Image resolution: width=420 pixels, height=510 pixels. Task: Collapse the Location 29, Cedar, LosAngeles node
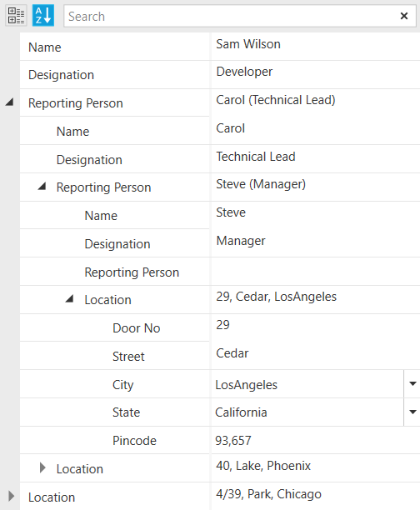pos(69,299)
